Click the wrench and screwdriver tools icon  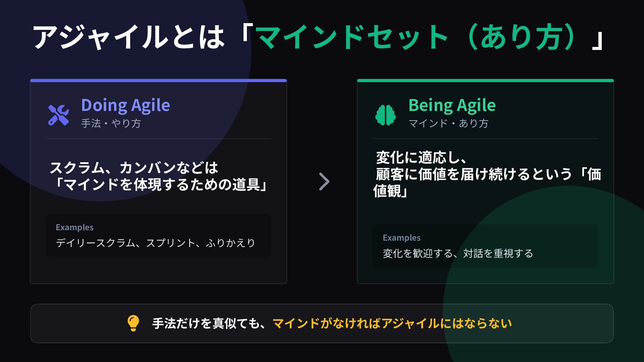click(x=58, y=115)
